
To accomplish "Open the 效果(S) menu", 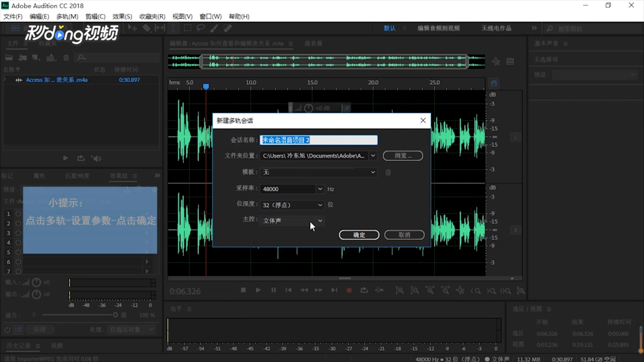I will [122, 16].
